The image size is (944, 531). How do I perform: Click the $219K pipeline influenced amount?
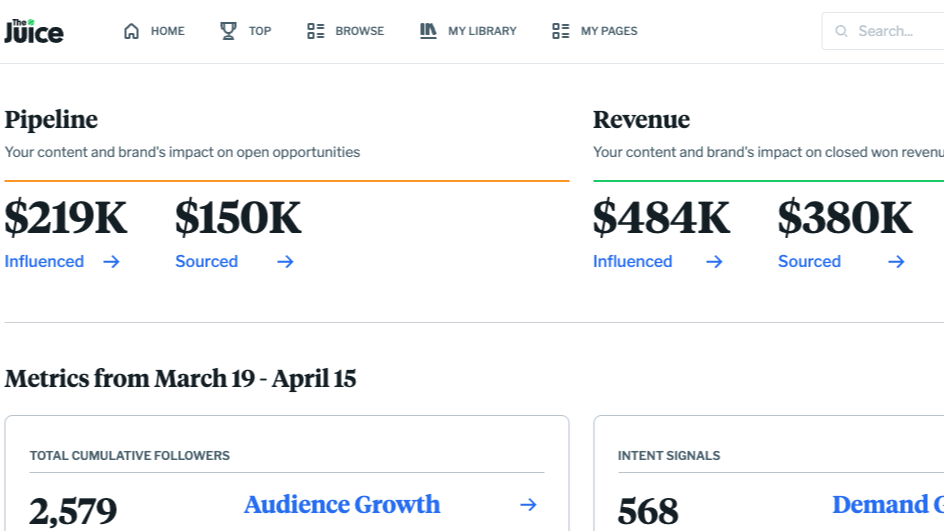point(66,218)
